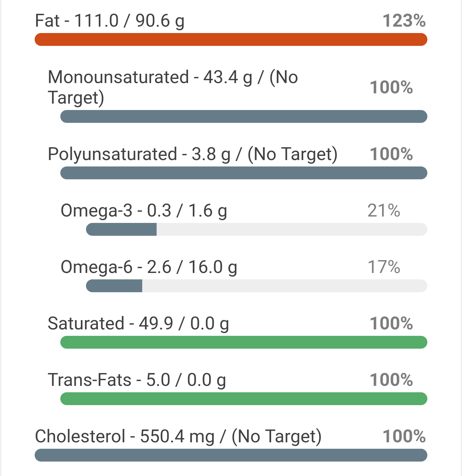This screenshot has width=462, height=476.
Task: Tap the Fat 111.0 / 90.6 g label
Action: point(110,21)
